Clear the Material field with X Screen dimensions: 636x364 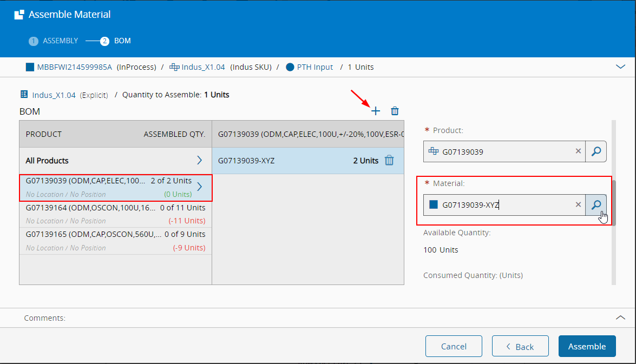(x=578, y=204)
